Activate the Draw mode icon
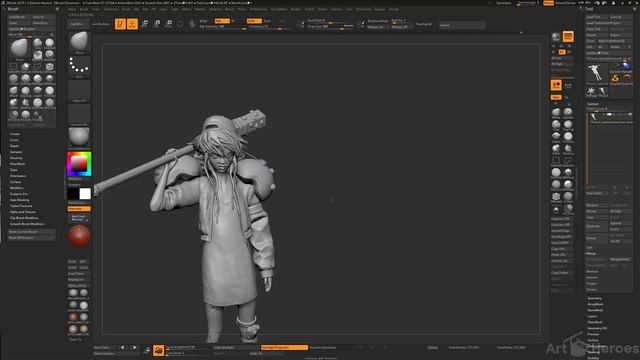The width and height of the screenshot is (640, 360). pos(132,24)
